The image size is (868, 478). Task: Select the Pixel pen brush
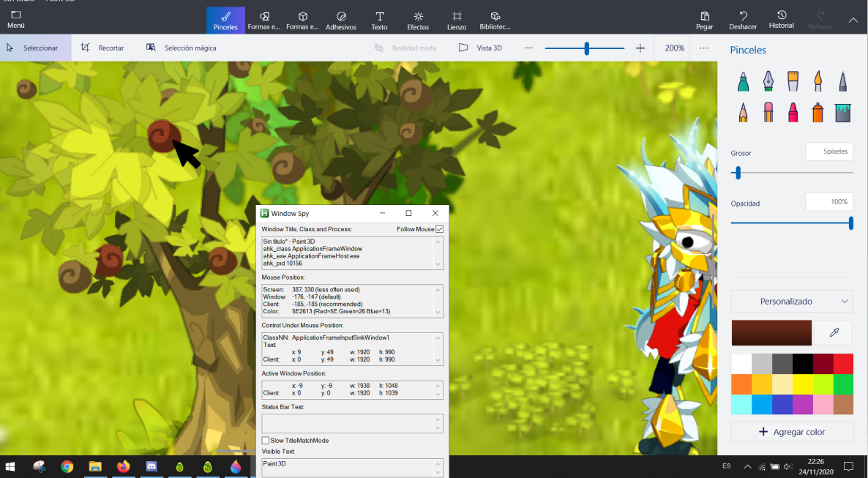tap(842, 81)
